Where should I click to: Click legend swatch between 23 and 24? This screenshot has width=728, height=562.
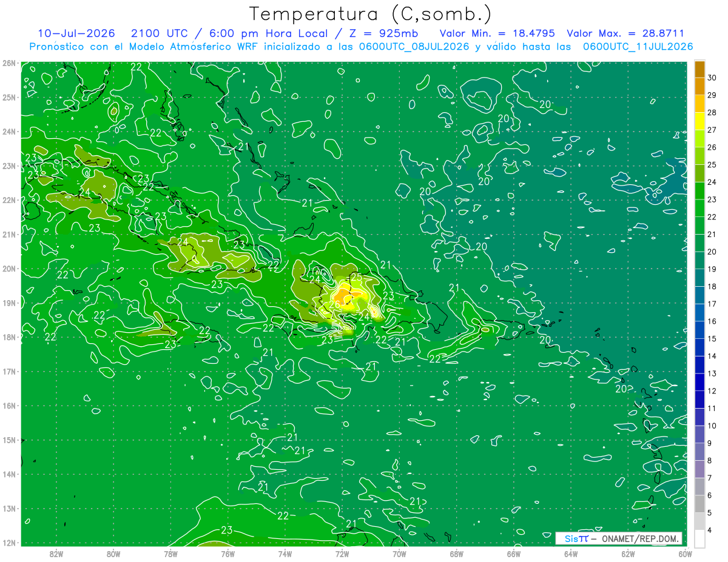click(699, 191)
